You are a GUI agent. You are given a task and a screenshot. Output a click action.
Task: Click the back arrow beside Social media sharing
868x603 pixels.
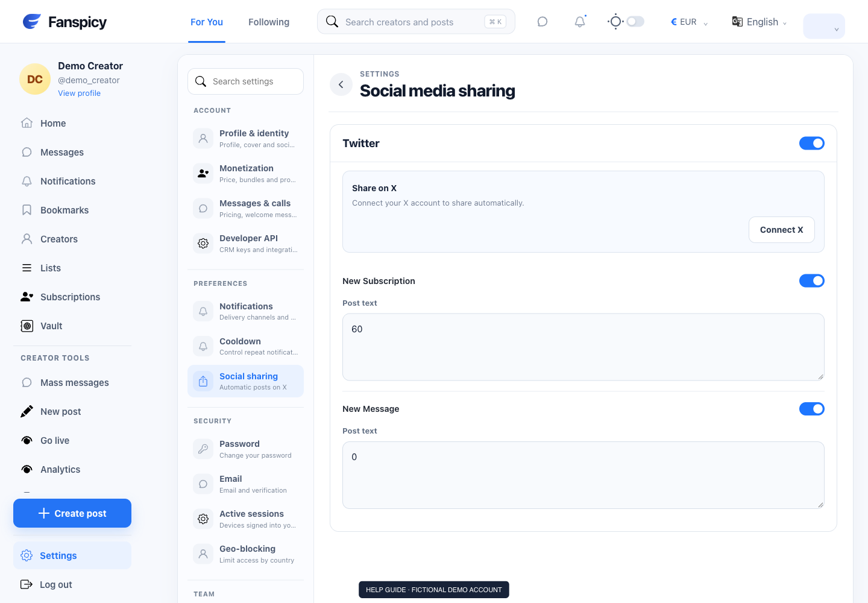tap(341, 84)
